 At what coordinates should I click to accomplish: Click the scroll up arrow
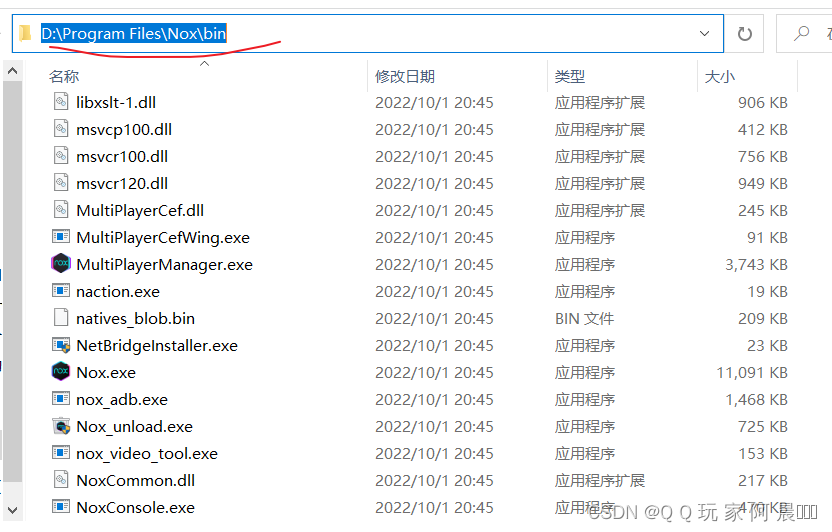click(13, 71)
